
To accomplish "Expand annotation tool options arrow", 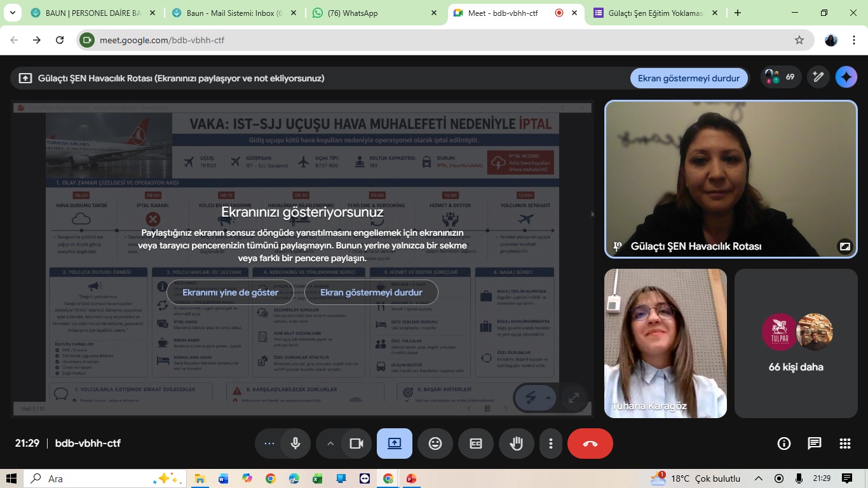I will (x=548, y=398).
